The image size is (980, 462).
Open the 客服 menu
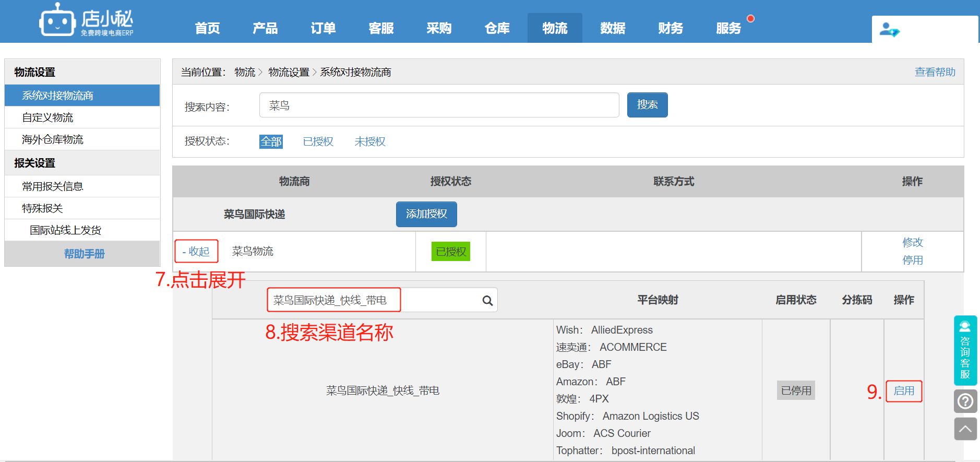381,28
